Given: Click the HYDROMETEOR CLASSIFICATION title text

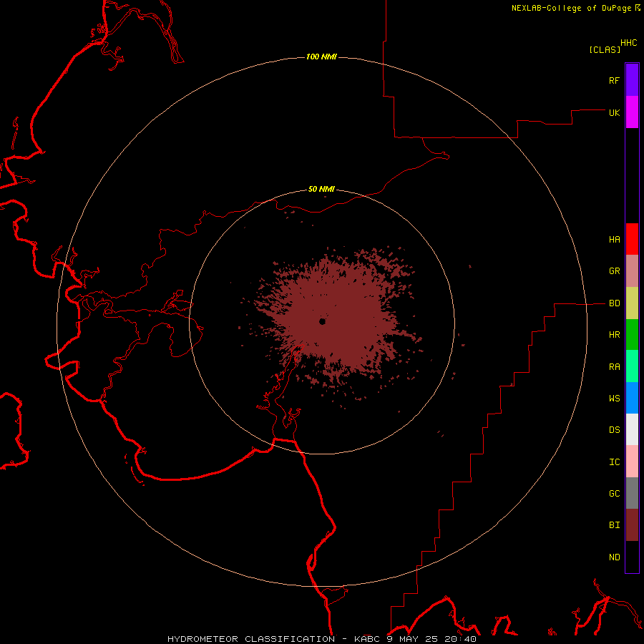Looking at the screenshot, I should pyautogui.click(x=251, y=639).
